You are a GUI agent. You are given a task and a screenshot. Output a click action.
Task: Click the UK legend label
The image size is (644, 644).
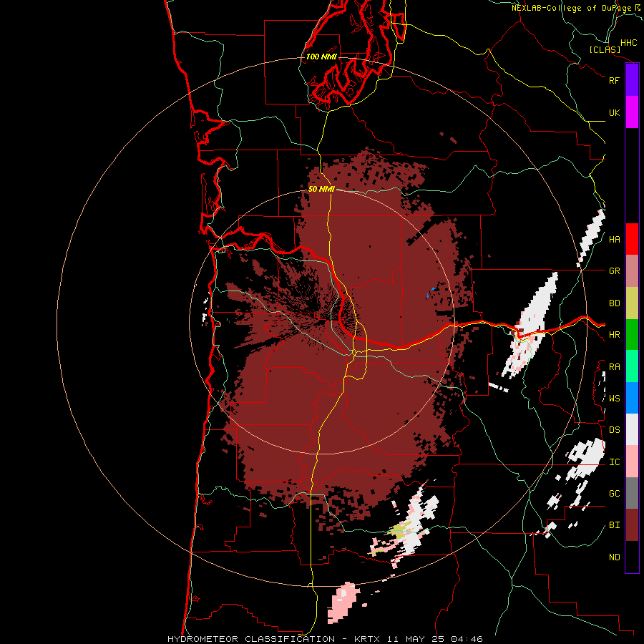pyautogui.click(x=614, y=112)
